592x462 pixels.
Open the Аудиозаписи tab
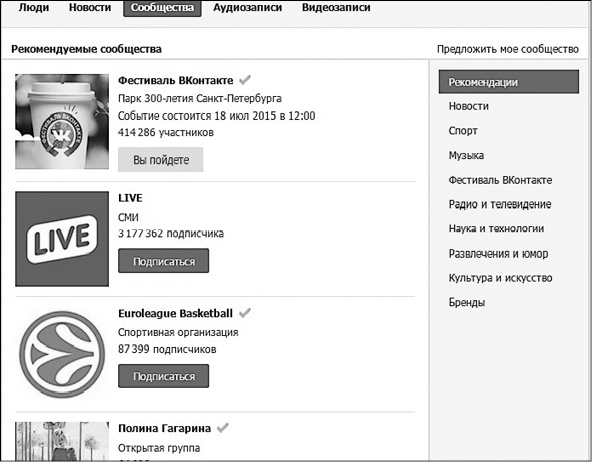click(247, 8)
